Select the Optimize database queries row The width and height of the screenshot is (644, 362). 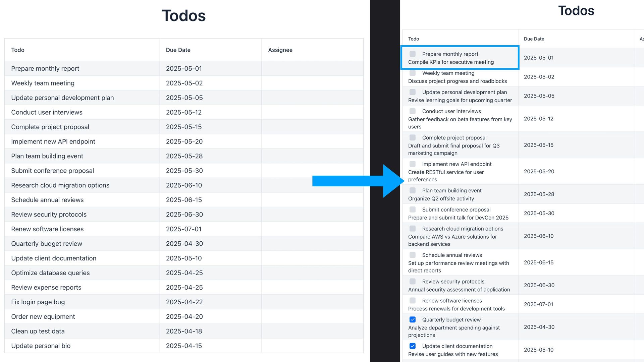pos(184,273)
